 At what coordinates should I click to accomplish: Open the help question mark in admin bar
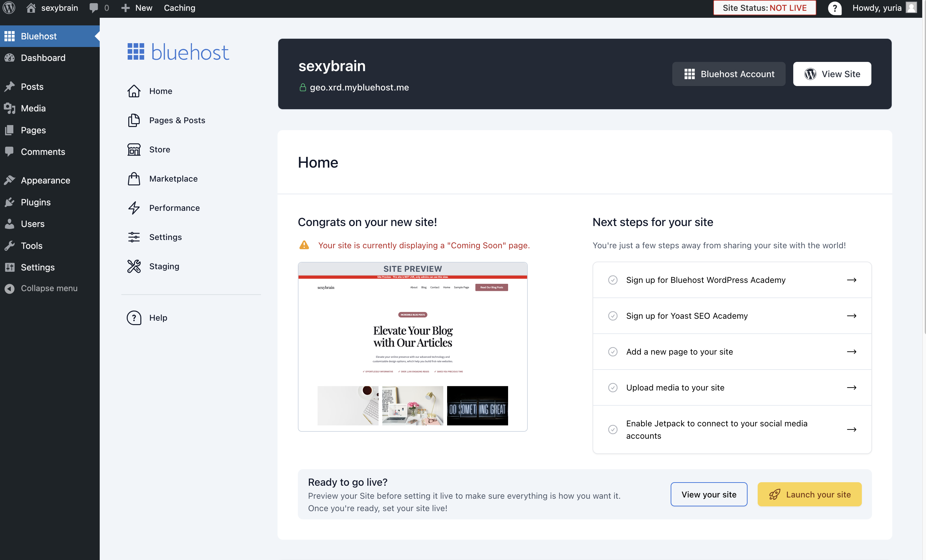834,8
